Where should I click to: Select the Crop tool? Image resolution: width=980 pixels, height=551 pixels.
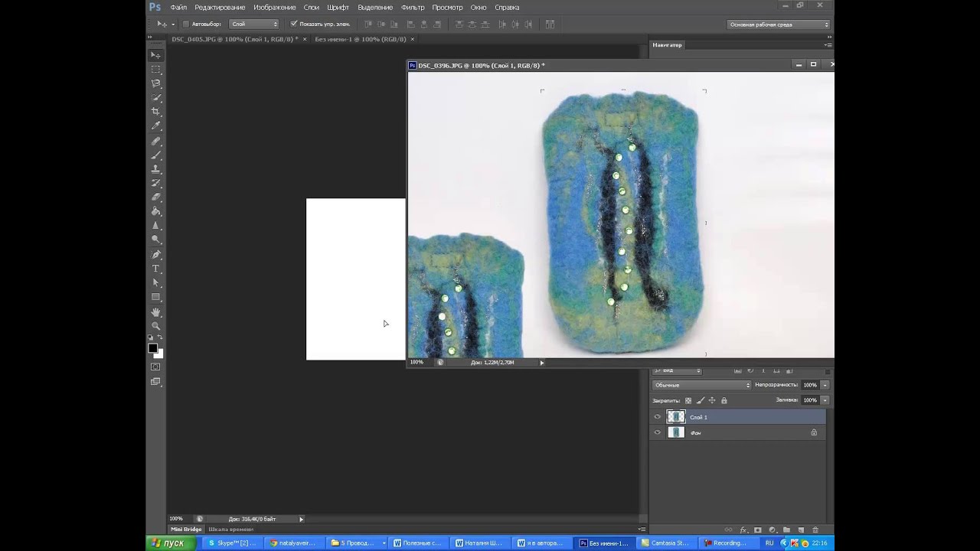click(155, 112)
